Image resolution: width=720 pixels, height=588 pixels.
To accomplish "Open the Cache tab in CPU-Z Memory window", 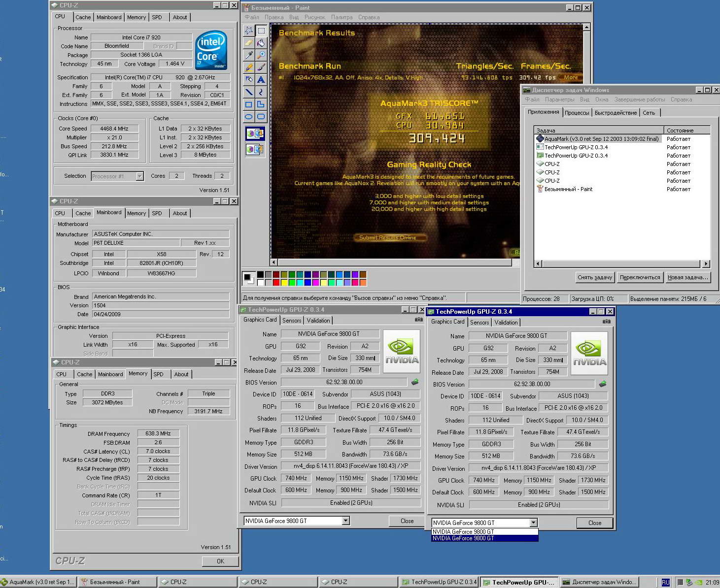I will [x=84, y=374].
